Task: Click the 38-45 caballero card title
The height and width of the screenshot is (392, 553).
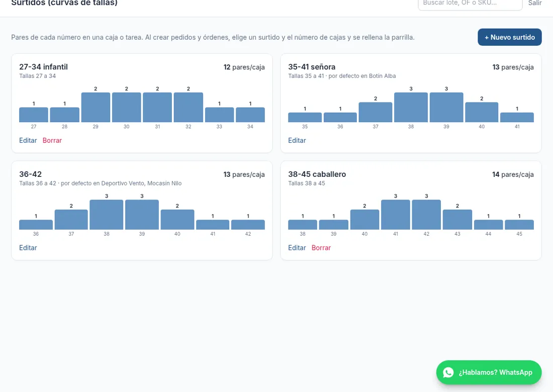Action: click(317, 174)
